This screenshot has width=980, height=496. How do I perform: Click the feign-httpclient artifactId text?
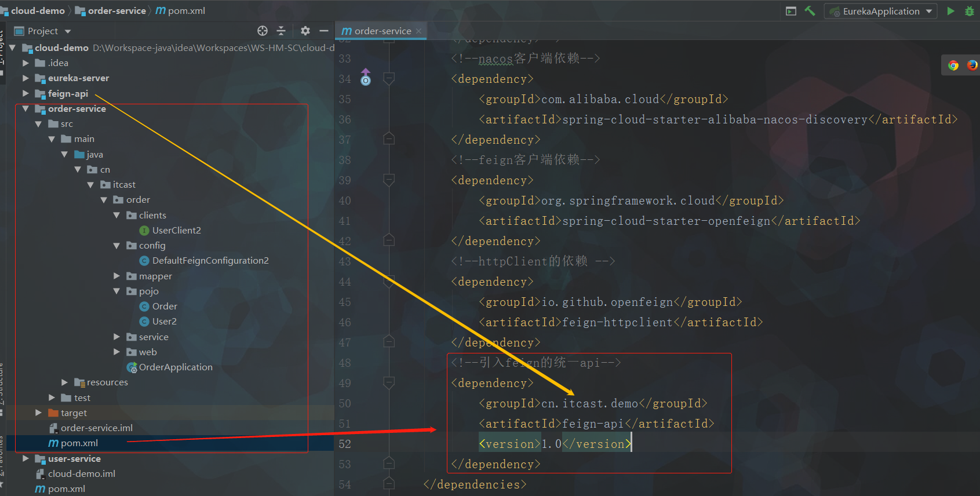pos(617,322)
